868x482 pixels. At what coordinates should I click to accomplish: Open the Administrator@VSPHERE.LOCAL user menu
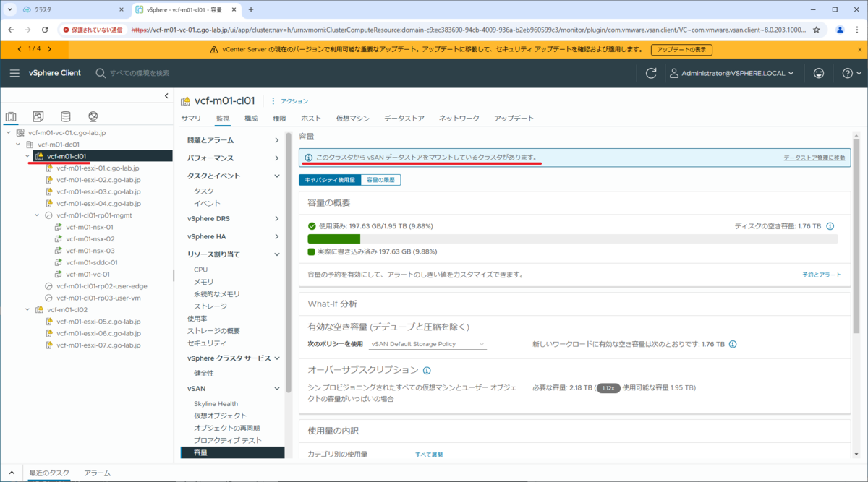point(731,73)
